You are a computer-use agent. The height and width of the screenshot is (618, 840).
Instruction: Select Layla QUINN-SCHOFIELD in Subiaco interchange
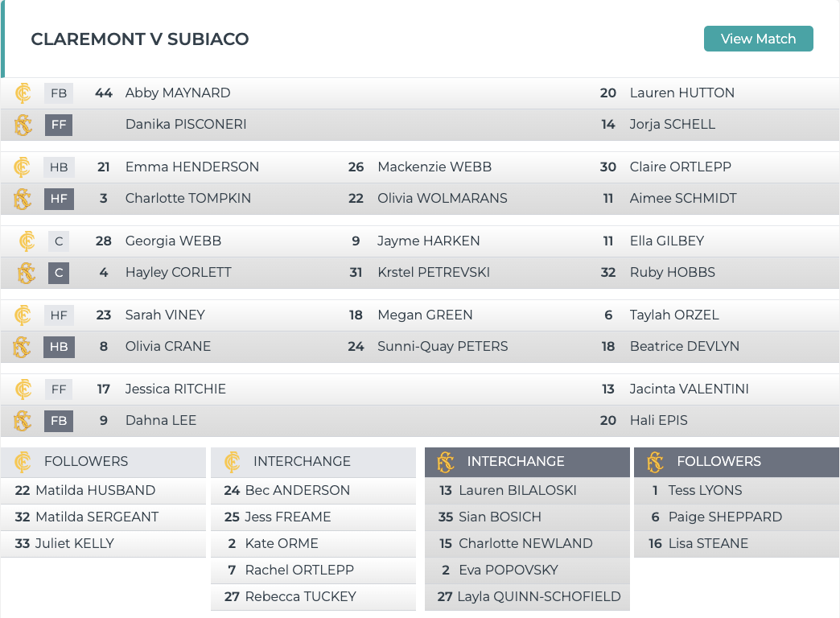click(538, 597)
